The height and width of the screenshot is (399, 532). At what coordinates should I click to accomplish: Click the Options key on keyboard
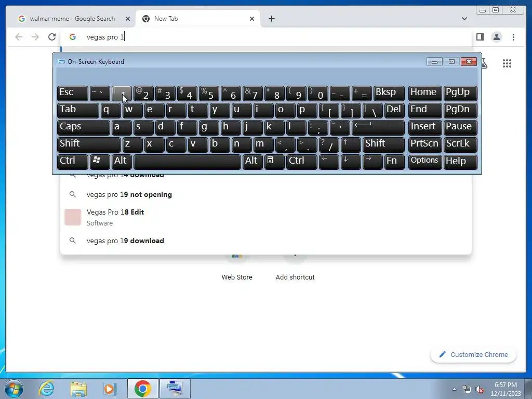[425, 162]
